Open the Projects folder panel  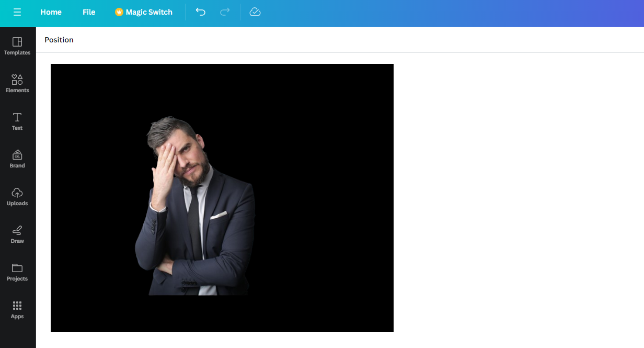pos(17,272)
